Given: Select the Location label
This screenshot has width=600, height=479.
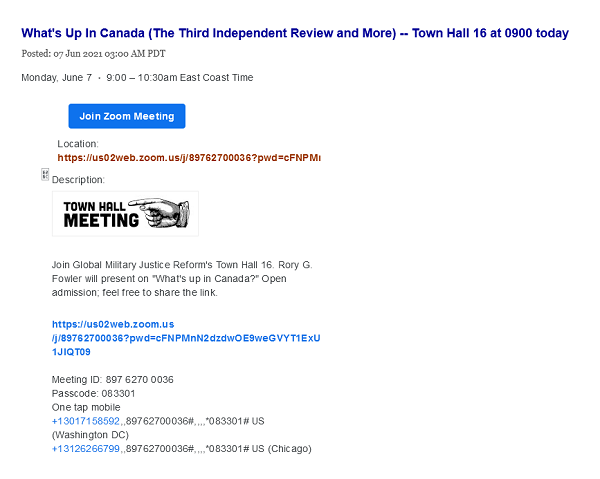Looking at the screenshot, I should (78, 144).
